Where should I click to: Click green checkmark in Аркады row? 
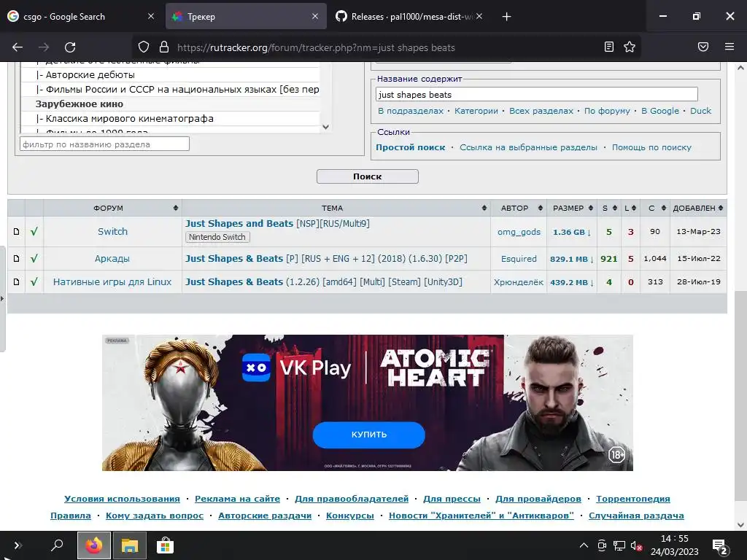coord(34,259)
